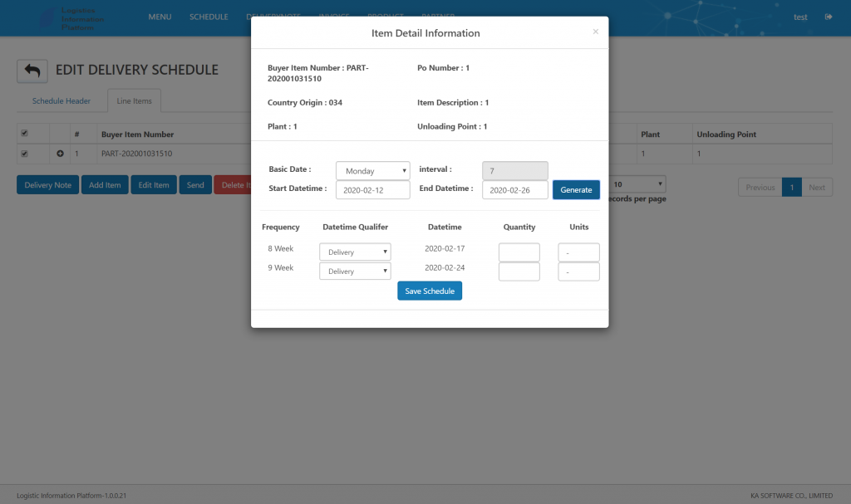The image size is (851, 504).
Task: Click the Save Schedule button
Action: coord(430,291)
